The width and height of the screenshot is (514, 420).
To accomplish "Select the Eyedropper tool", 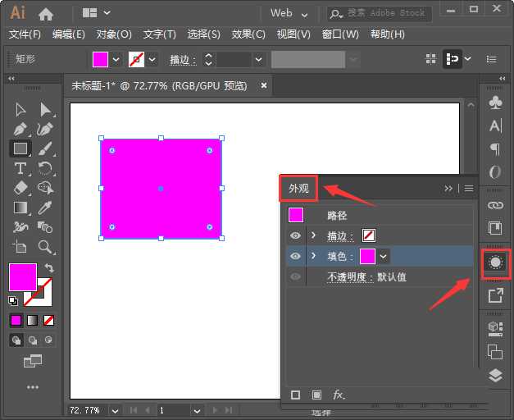I will click(46, 208).
